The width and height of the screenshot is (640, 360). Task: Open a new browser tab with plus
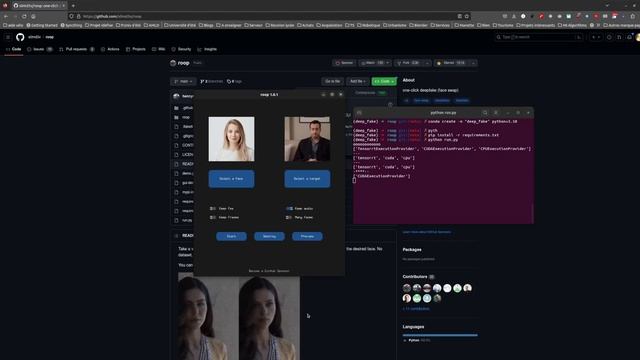pos(73,6)
